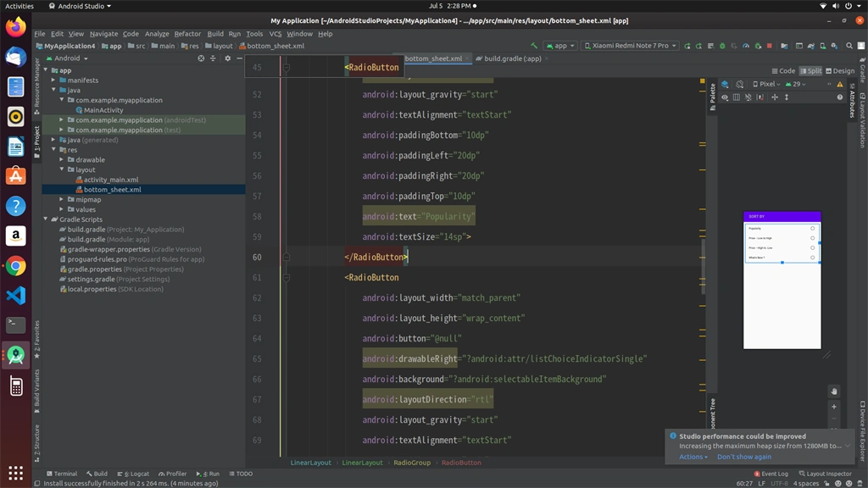The image size is (868, 488).
Task: Toggle code fold marker on line 60
Action: click(287, 257)
